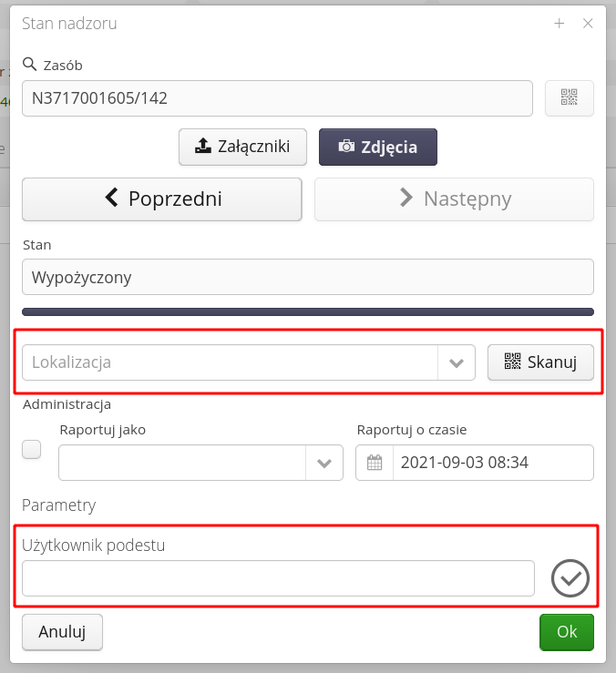The image size is (616, 673).
Task: Expand the Lokalizacja dropdown arrow
Action: (x=457, y=362)
